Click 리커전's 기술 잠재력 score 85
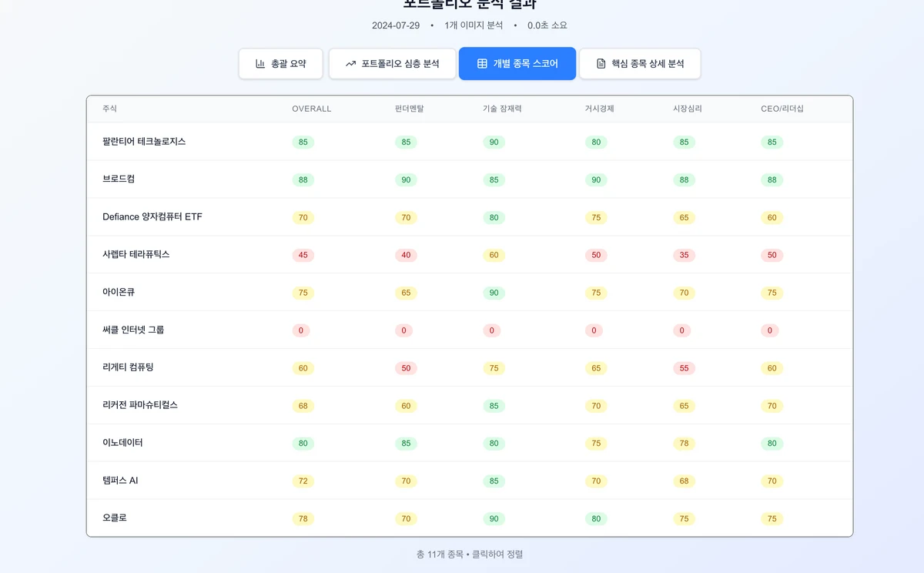The width and height of the screenshot is (924, 573). 494,406
